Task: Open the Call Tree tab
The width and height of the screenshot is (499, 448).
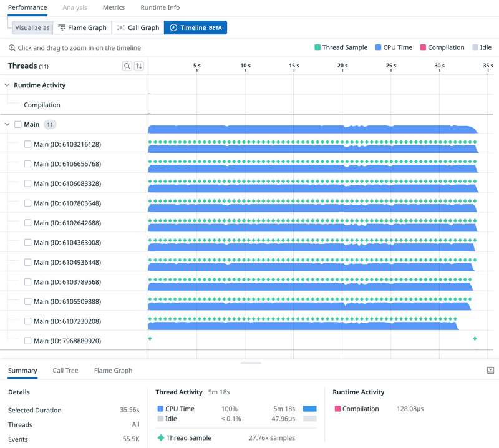Action: (x=65, y=371)
